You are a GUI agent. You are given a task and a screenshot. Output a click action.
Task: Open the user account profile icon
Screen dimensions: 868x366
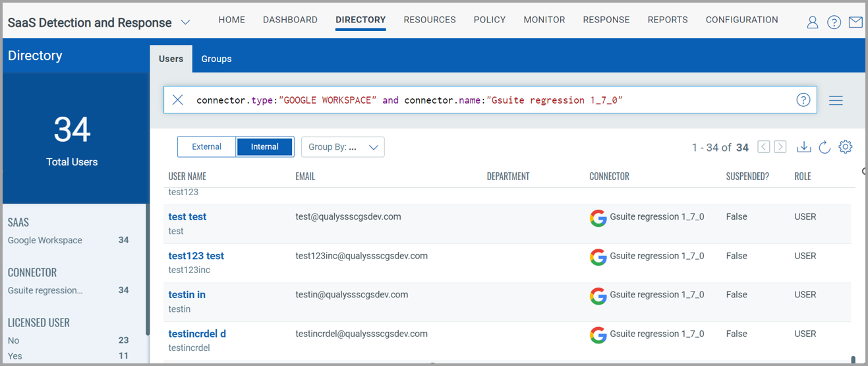813,22
